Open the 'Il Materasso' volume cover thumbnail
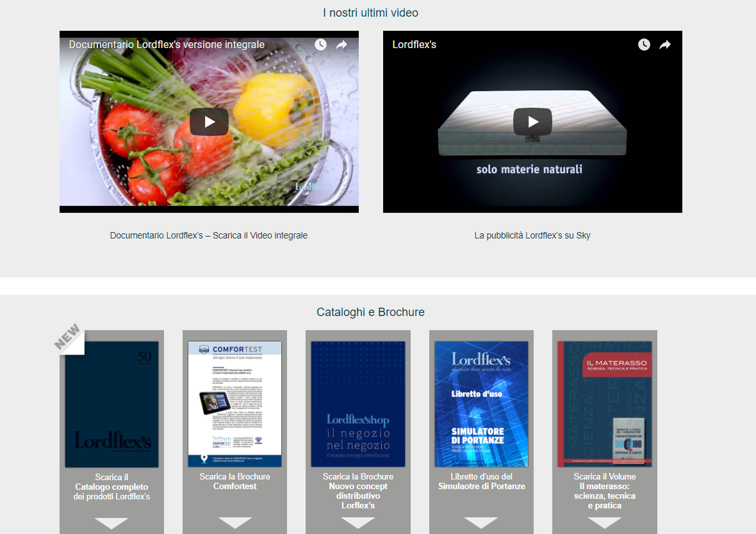Image resolution: width=756 pixels, height=534 pixels. point(605,405)
